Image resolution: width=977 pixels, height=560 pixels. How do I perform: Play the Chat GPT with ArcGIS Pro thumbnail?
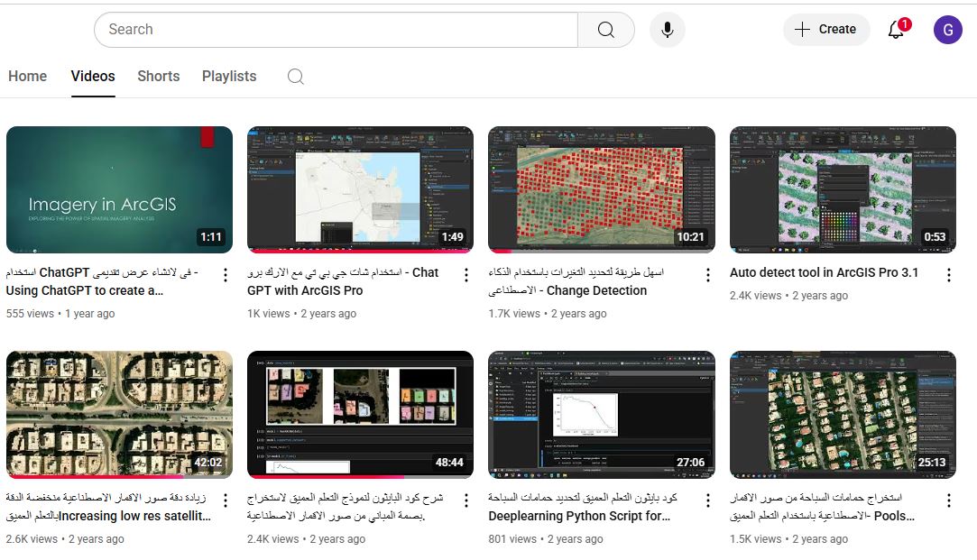[x=360, y=189]
